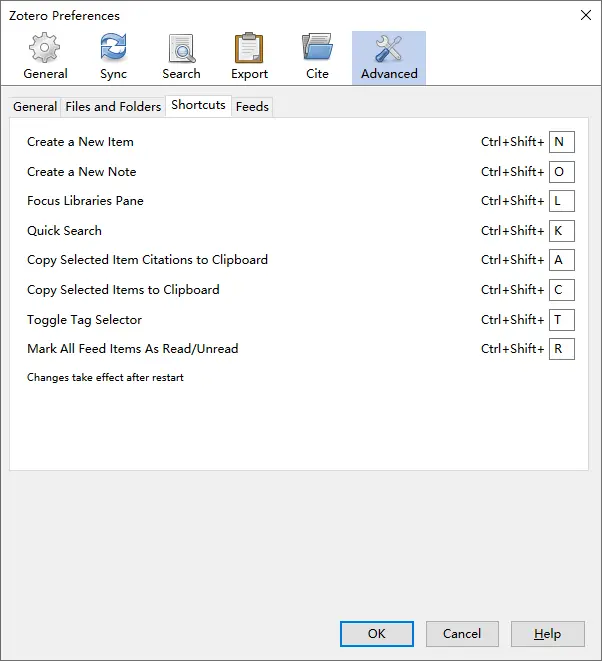Switch to the General sub-tab
The image size is (602, 661).
click(35, 107)
